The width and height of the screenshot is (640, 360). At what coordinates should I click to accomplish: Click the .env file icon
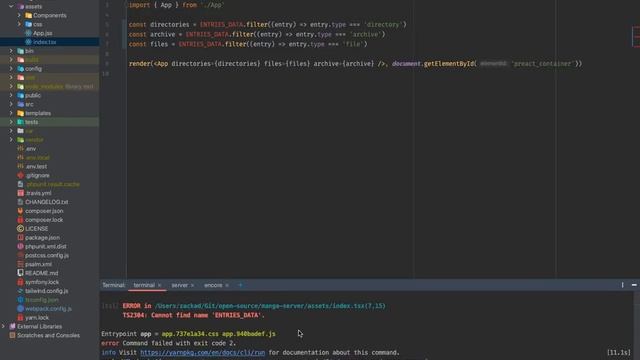[20, 149]
